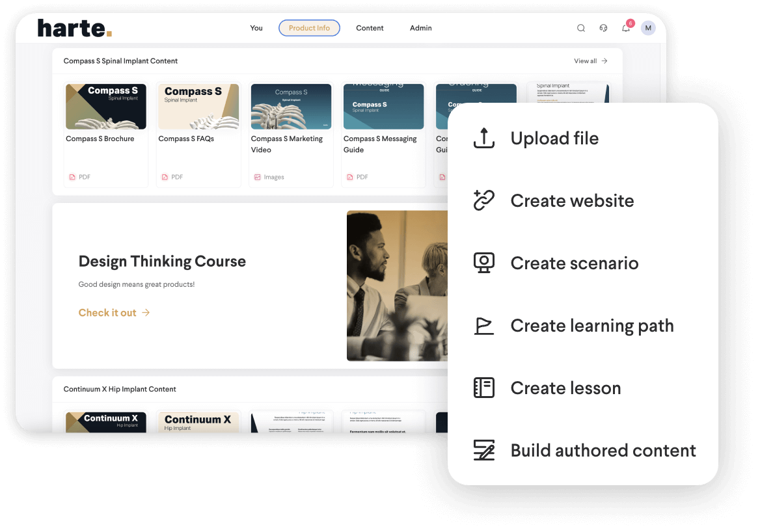Open the headset support icon

click(603, 28)
